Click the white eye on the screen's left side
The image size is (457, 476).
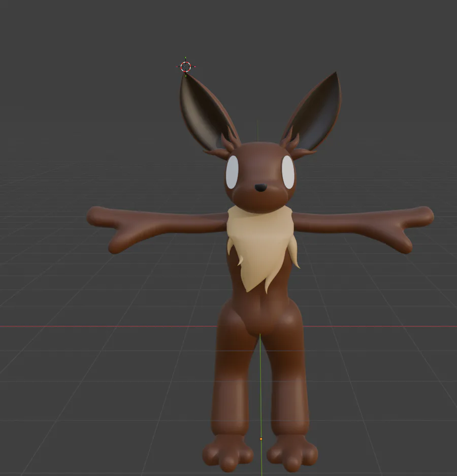[x=232, y=172]
